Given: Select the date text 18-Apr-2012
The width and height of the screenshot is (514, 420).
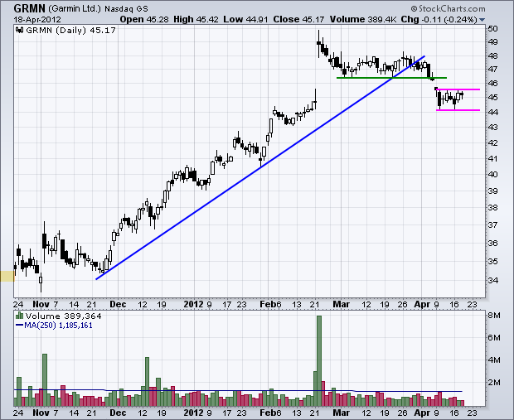Looking at the screenshot, I should 37,20.
